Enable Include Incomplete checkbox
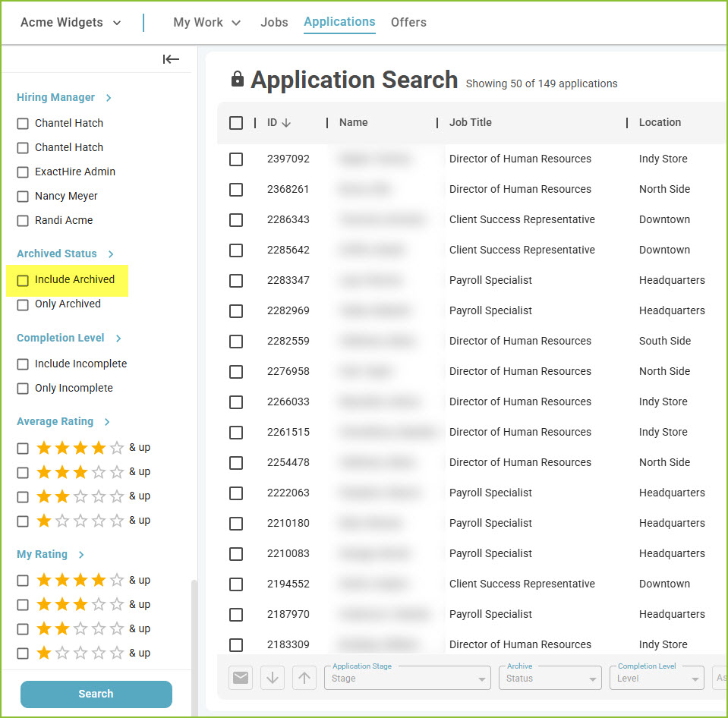728x718 pixels. (23, 364)
